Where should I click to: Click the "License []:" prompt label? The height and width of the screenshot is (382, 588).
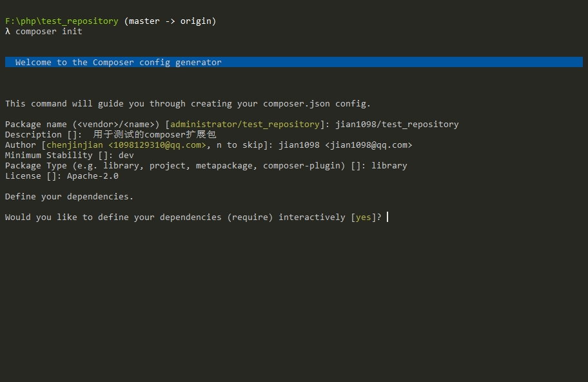click(33, 176)
